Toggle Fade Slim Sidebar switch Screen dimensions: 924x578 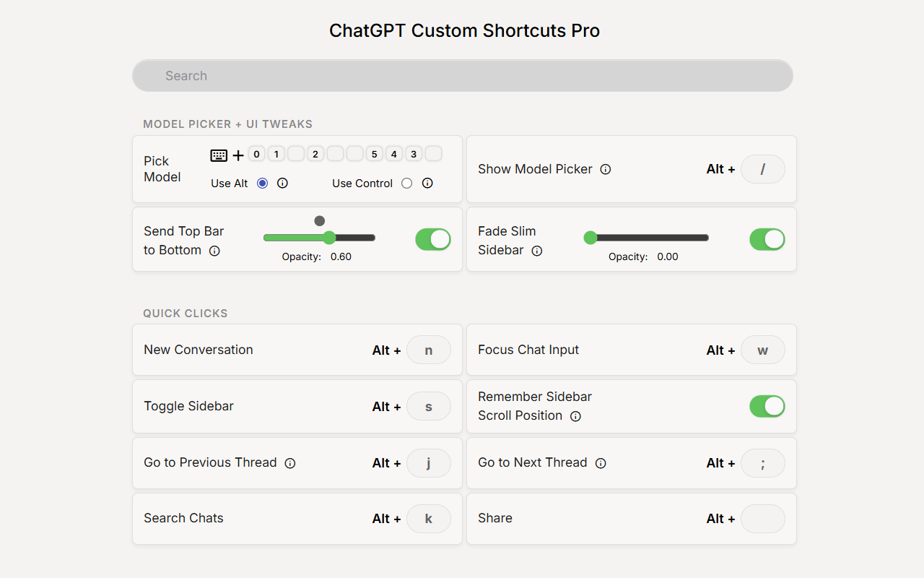[x=767, y=239]
